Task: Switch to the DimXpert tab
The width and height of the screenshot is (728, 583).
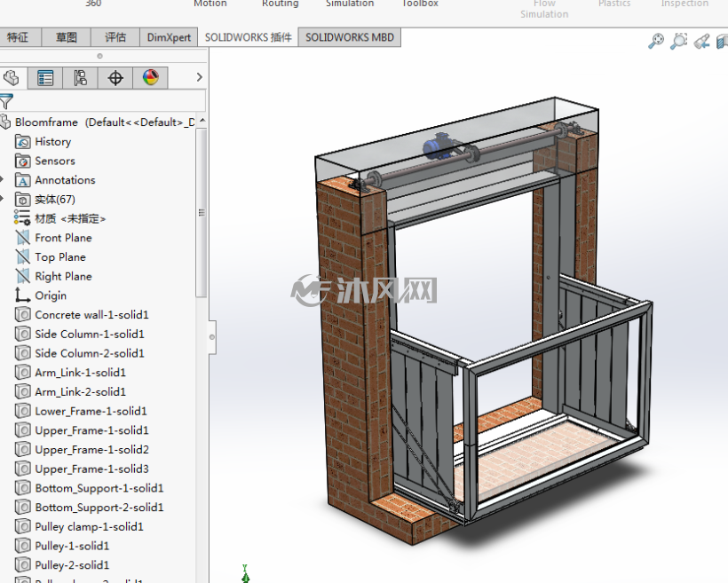Action: click(169, 37)
